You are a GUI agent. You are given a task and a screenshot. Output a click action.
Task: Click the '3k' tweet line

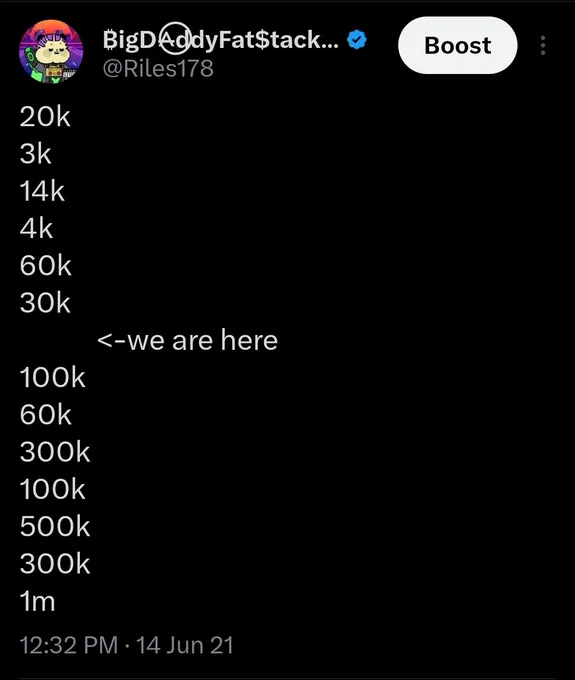(35, 154)
